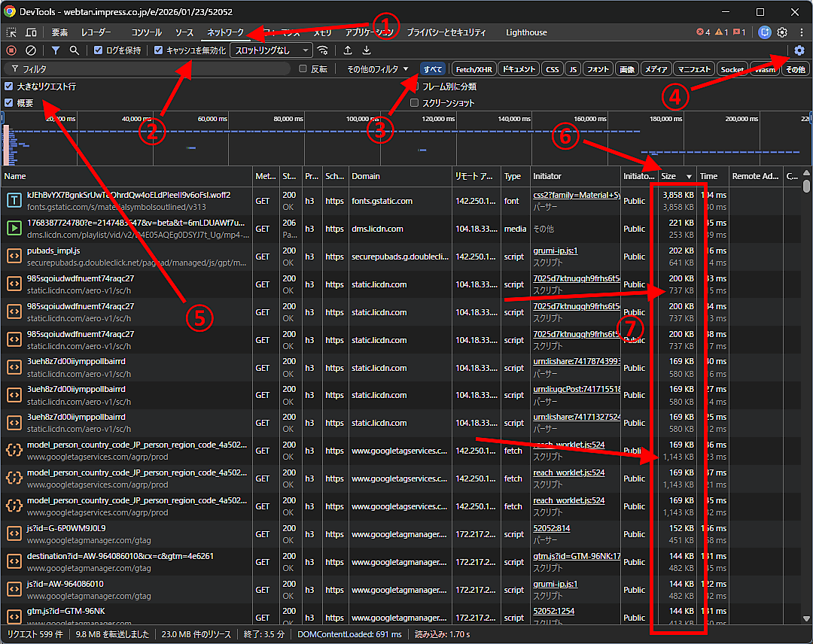Screen dimensions: 813x644
Task: Enable the スクリーンショット checkbox
Action: [x=415, y=103]
